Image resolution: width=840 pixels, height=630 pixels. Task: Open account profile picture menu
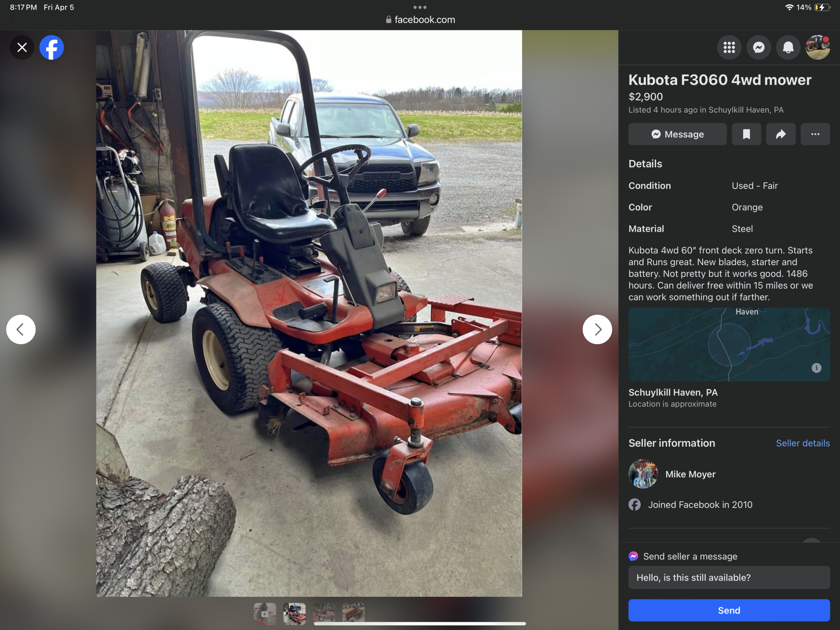(x=817, y=47)
